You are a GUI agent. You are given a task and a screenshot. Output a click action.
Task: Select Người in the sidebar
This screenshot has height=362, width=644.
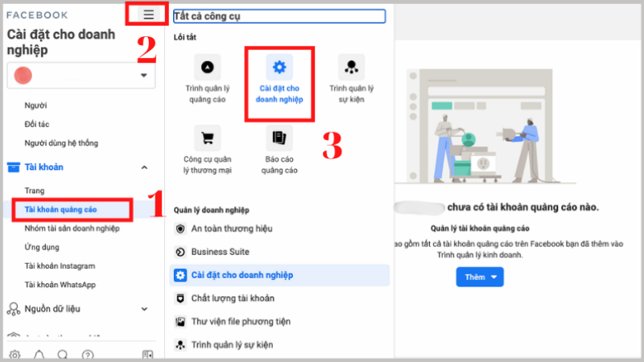pos(35,105)
